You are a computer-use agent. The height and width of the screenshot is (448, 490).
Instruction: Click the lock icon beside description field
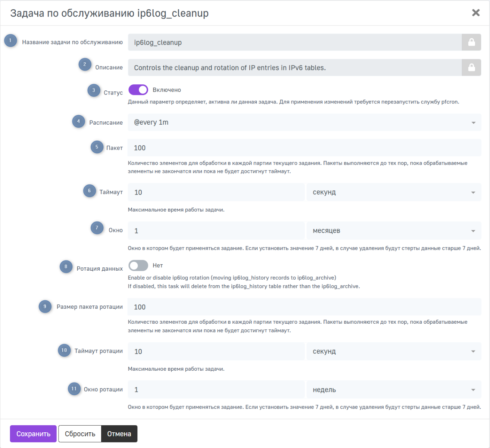pyautogui.click(x=471, y=68)
